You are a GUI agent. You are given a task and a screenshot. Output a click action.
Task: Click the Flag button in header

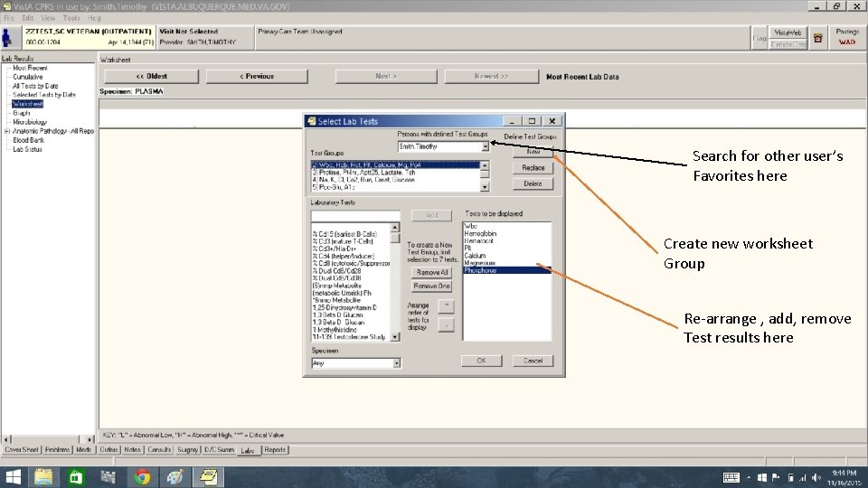coord(759,38)
